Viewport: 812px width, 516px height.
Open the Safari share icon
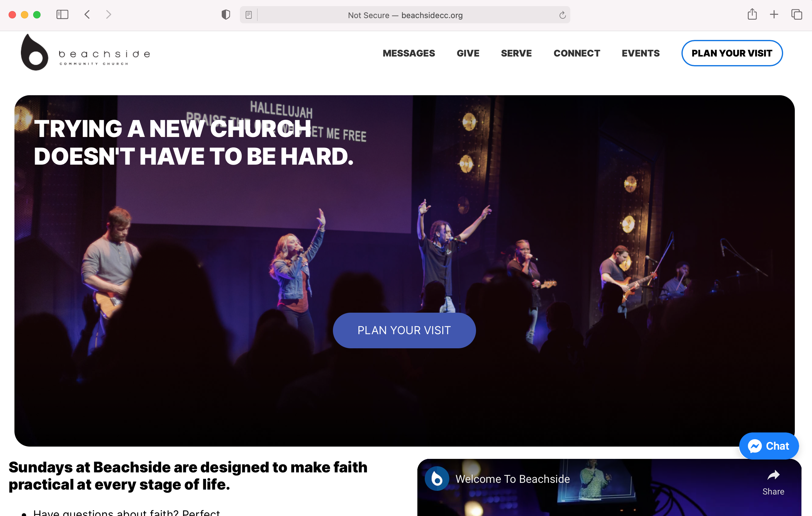tap(752, 14)
